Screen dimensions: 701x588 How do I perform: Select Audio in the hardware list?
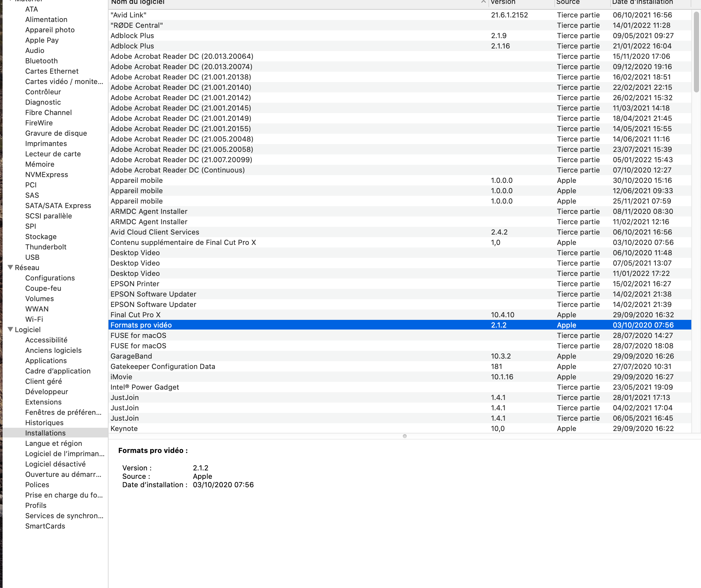(35, 50)
